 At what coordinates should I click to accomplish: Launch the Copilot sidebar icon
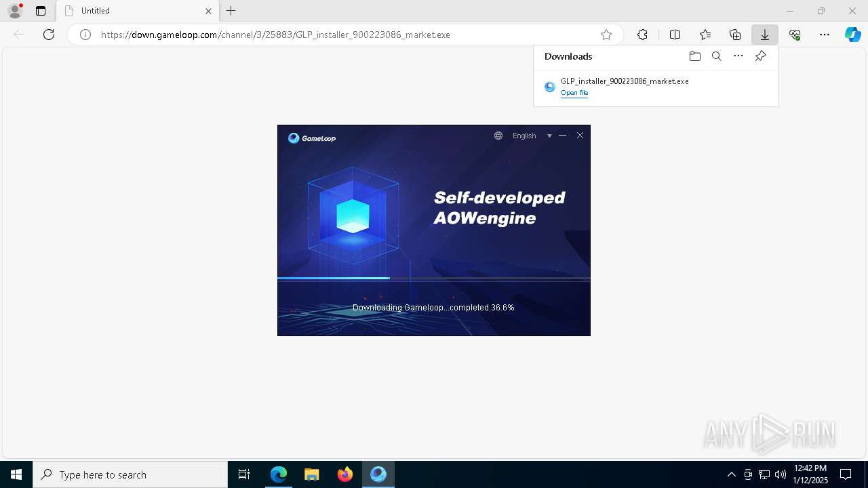pyautogui.click(x=853, y=35)
